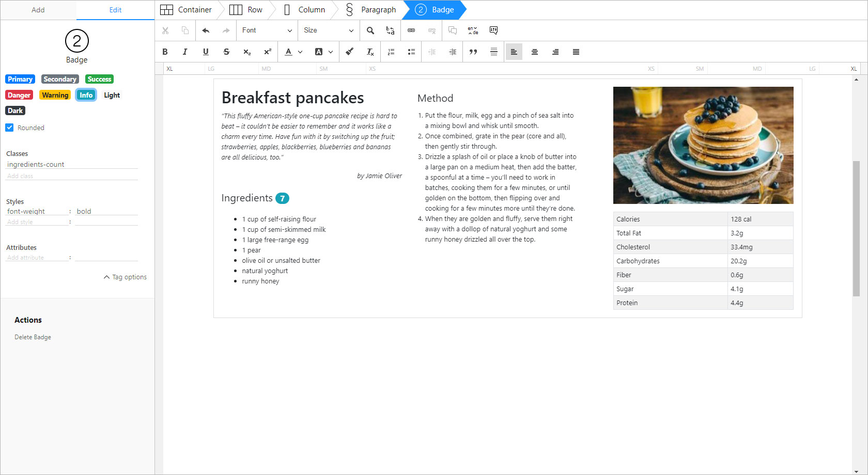Click the font-weight style name field
Screen dimensions: 868x475
coord(37,211)
